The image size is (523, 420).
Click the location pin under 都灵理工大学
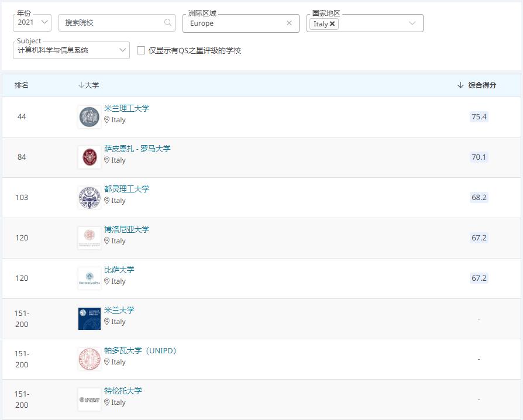106,201
